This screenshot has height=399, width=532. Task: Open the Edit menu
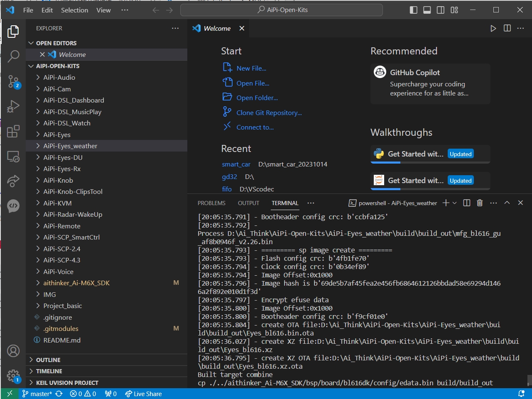(47, 10)
